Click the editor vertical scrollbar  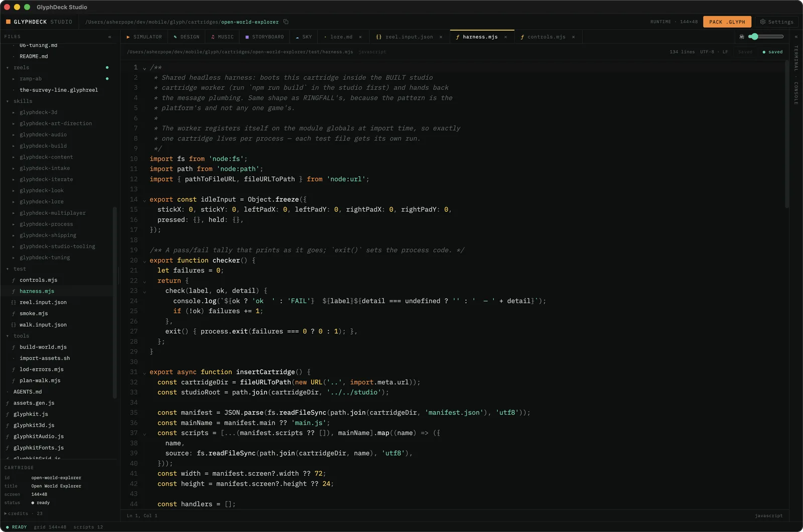pyautogui.click(x=786, y=135)
